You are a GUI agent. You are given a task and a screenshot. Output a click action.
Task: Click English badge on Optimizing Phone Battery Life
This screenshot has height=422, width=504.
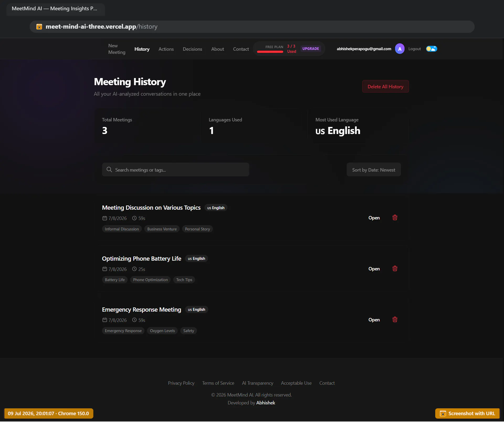(x=196, y=259)
